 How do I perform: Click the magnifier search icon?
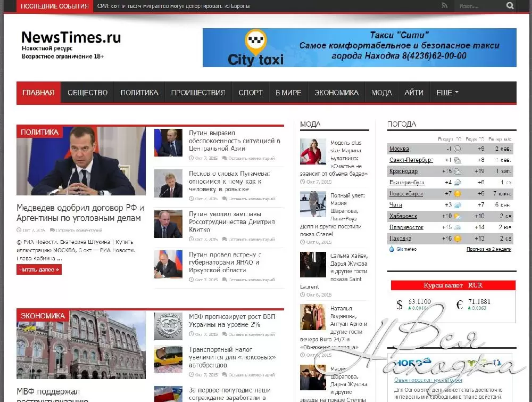(x=510, y=6)
